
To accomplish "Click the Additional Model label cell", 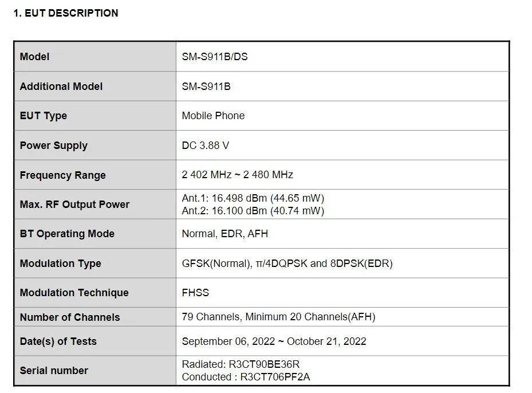I will click(x=61, y=87).
